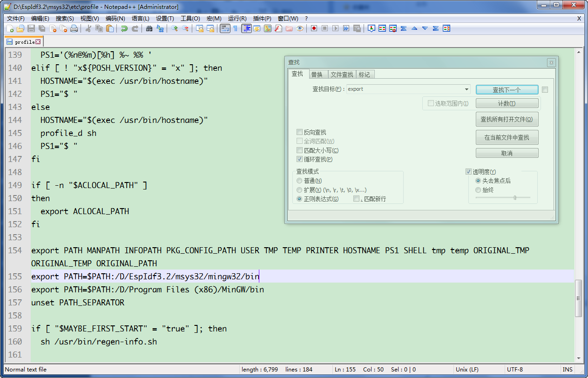Open user-defined language dialog icon
The image size is (588, 378).
tap(257, 28)
